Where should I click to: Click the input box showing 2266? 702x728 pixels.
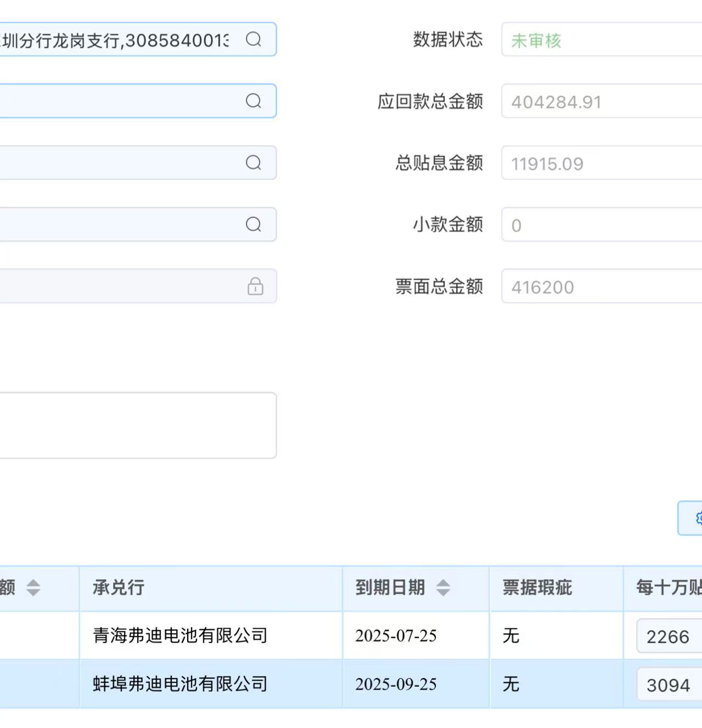click(669, 636)
